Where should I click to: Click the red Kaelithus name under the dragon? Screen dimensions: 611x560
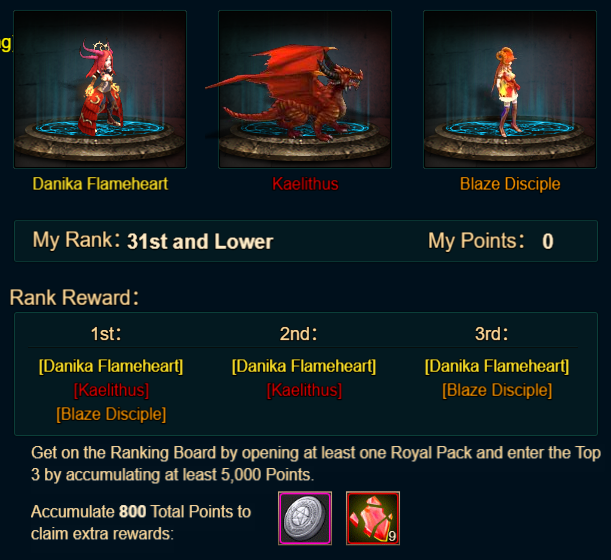(x=305, y=184)
